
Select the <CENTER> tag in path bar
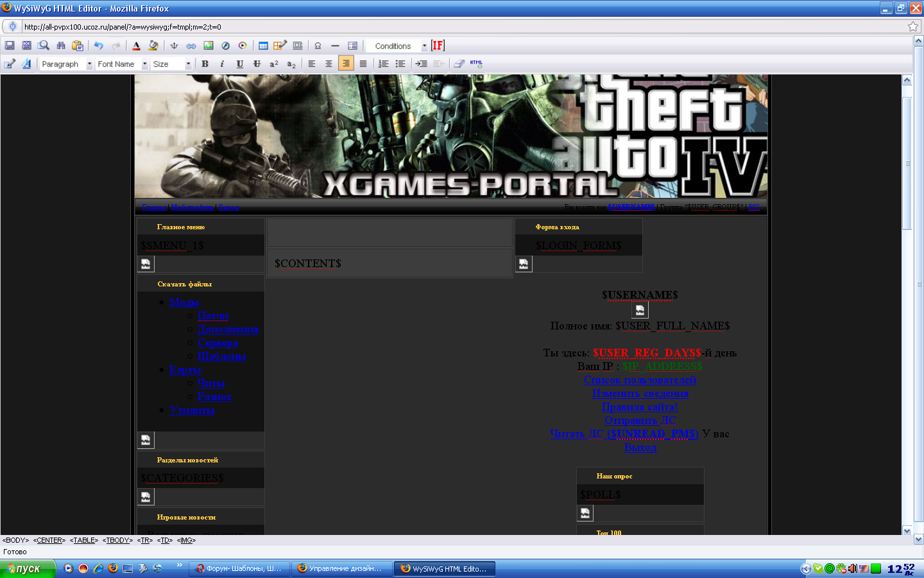pyautogui.click(x=49, y=540)
